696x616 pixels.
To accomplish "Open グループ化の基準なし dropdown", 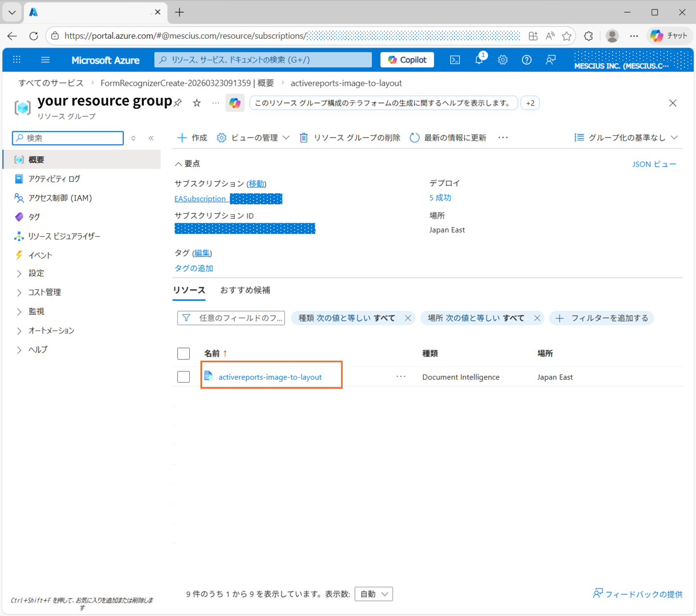I will point(626,138).
